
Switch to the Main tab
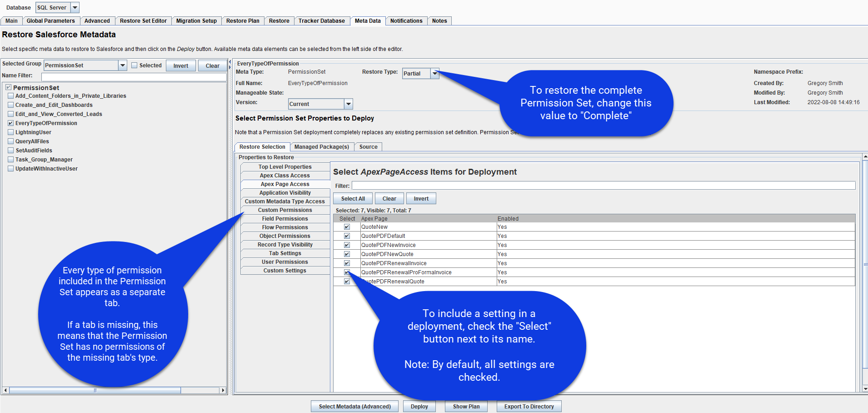[12, 21]
